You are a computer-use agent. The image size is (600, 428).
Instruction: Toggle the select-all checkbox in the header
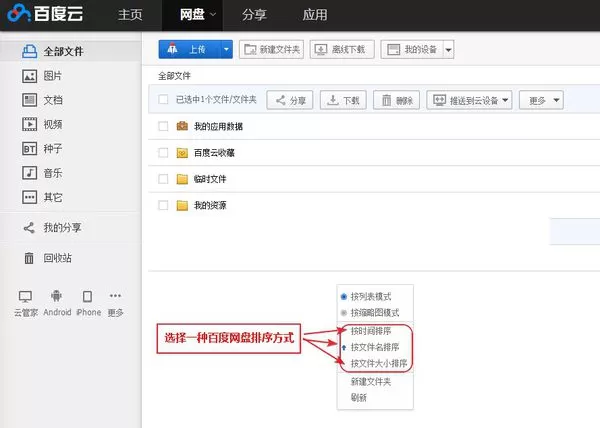(163, 99)
